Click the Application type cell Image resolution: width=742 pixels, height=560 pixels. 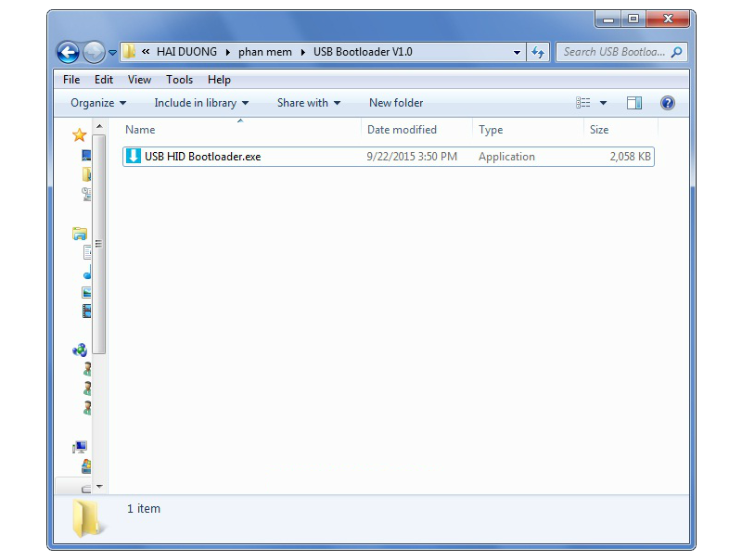coord(506,157)
